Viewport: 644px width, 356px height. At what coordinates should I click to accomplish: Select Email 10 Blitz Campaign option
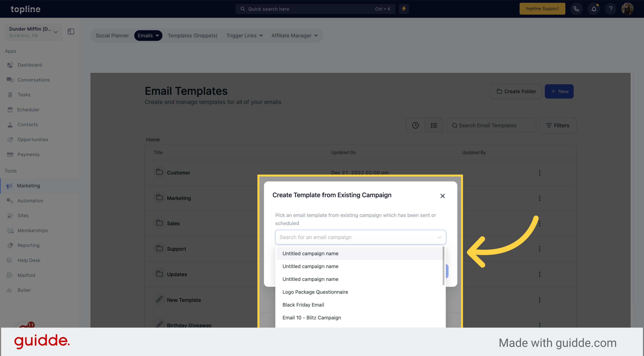pos(311,317)
